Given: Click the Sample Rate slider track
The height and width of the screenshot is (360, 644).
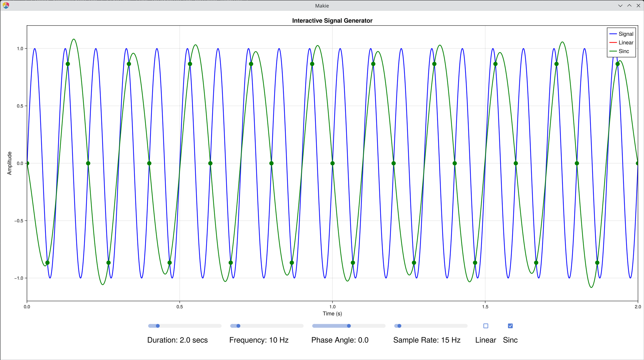Looking at the screenshot, I should [430, 326].
